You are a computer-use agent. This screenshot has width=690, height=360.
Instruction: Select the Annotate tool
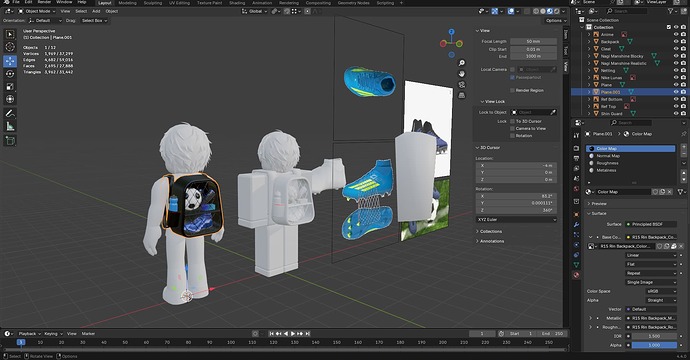[x=10, y=114]
